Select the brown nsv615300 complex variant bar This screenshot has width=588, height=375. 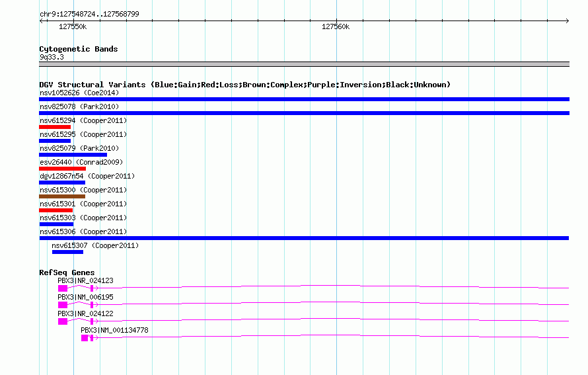click(62, 196)
